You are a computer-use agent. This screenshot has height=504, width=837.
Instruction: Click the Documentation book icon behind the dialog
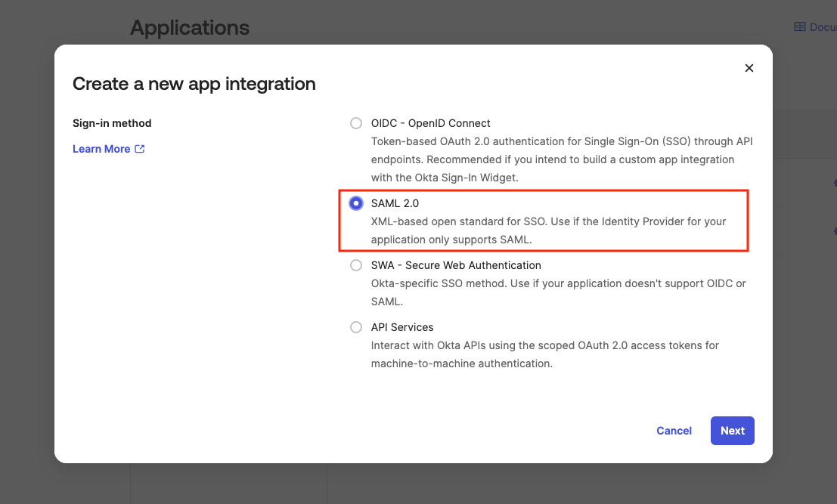point(800,26)
